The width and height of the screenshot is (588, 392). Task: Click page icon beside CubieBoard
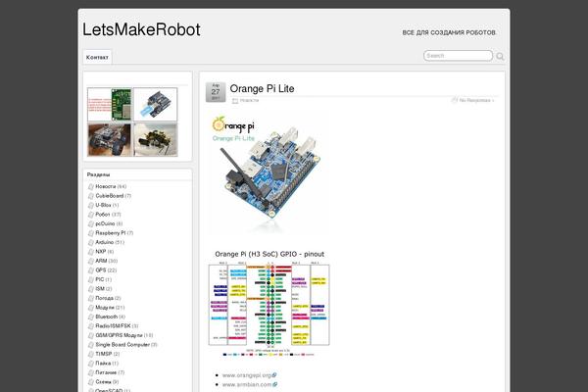point(91,196)
